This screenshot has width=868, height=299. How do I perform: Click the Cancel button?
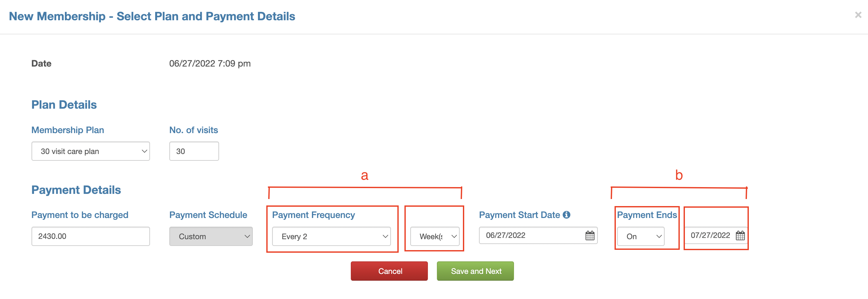(x=389, y=271)
